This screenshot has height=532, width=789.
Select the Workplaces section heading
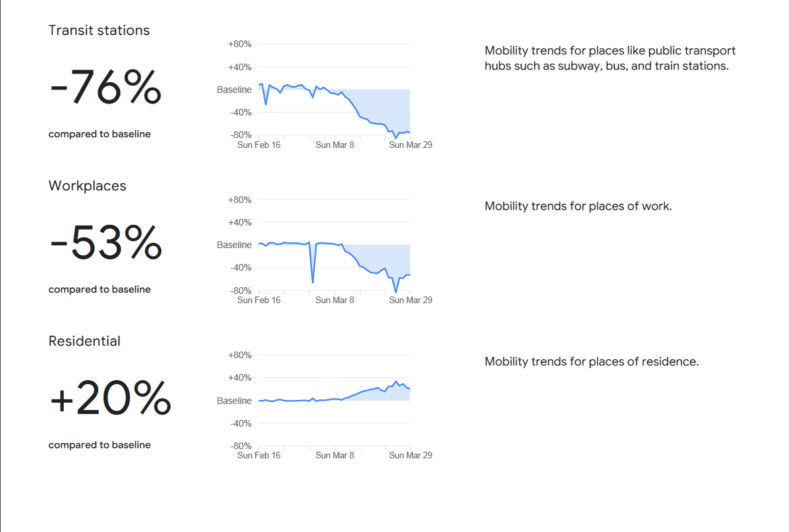[x=87, y=186]
